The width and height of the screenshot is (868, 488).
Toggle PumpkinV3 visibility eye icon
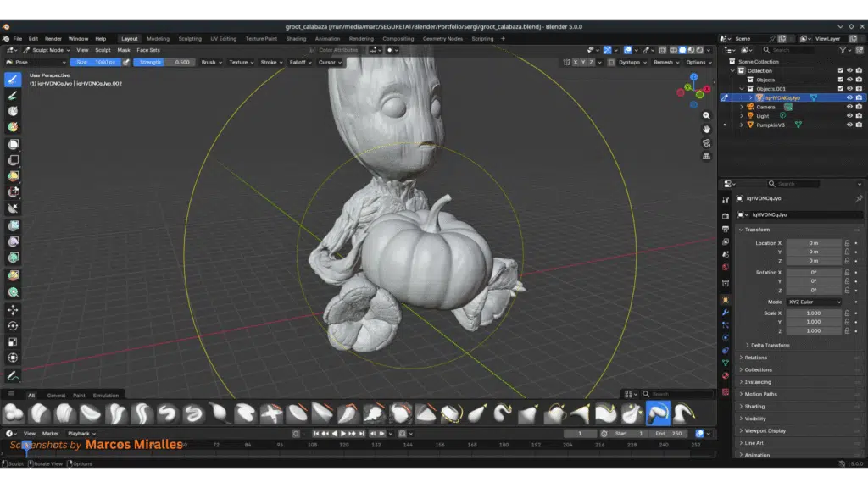coord(849,125)
